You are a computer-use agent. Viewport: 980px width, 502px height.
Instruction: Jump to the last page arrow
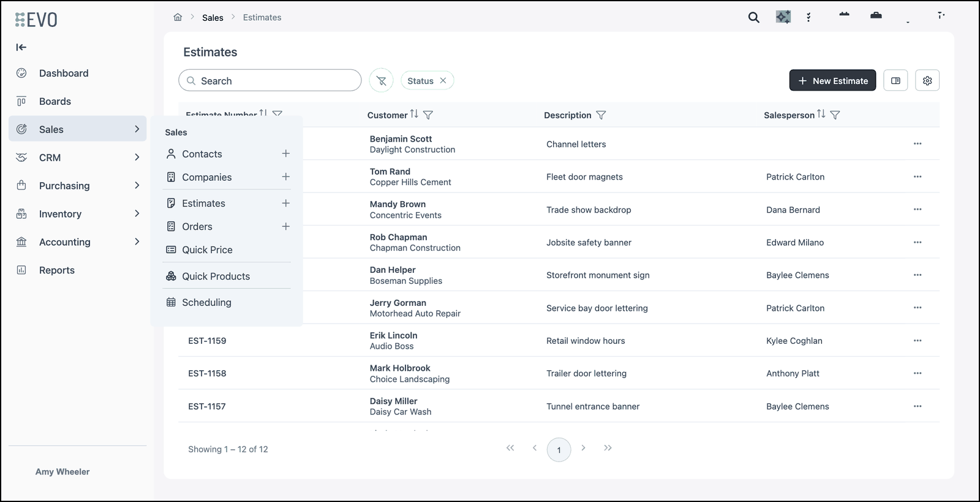608,448
